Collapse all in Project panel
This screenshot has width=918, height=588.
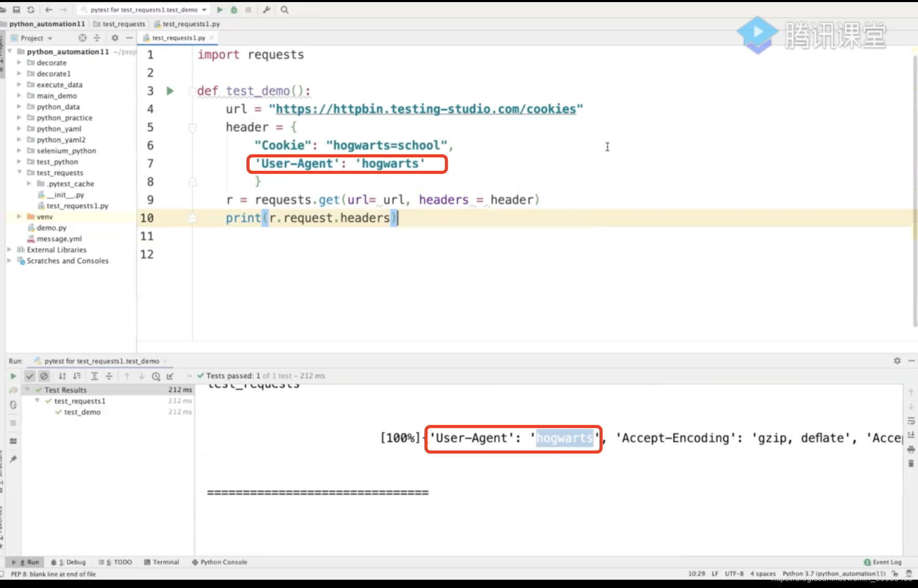pos(97,38)
